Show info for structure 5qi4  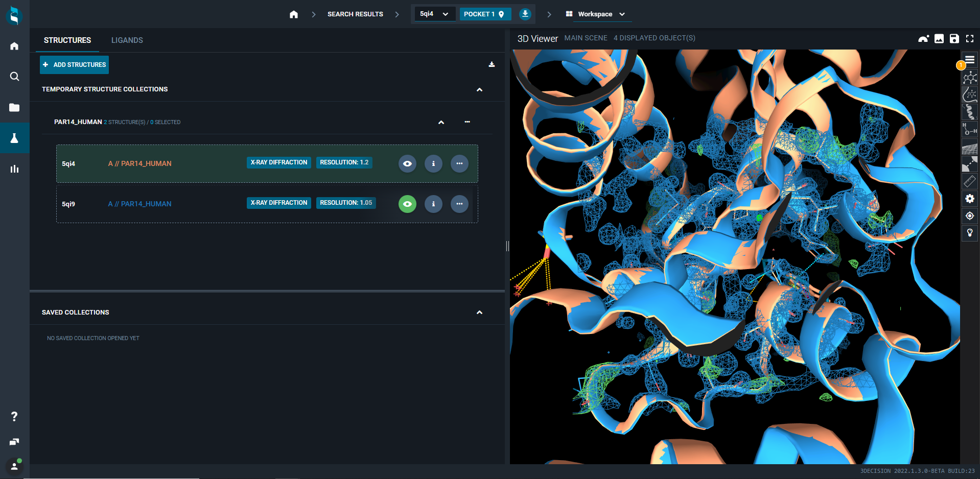pyautogui.click(x=433, y=163)
